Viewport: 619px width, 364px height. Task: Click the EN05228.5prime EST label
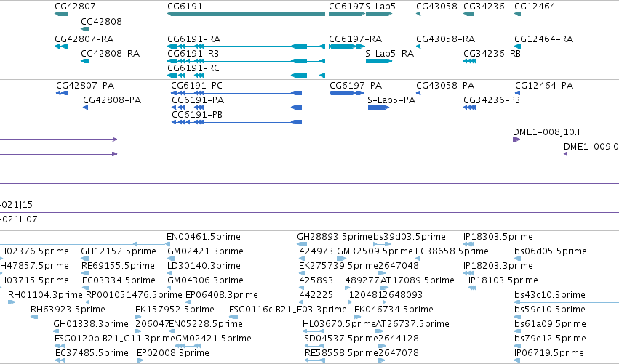tap(206, 324)
